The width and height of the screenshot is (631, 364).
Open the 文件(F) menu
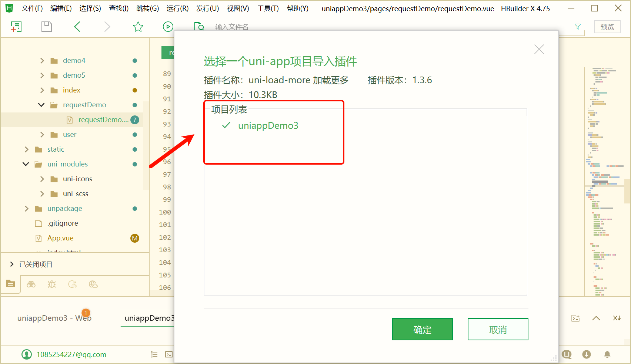[32, 8]
